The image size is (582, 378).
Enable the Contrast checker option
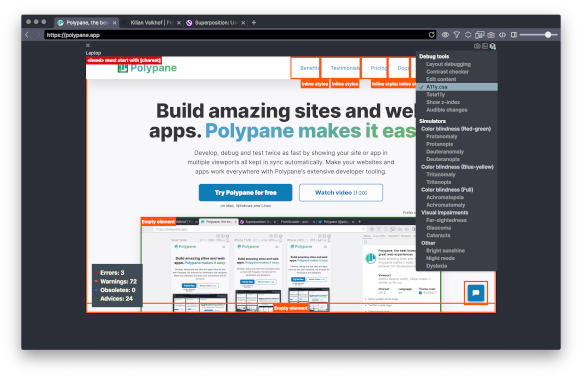tap(447, 72)
